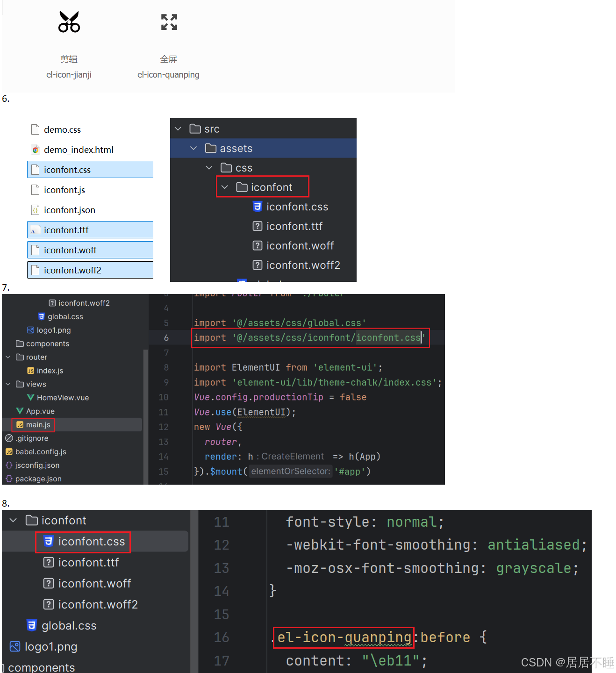The image size is (616, 673).
Task: Collapse the router folder chevron
Action: pos(8,357)
